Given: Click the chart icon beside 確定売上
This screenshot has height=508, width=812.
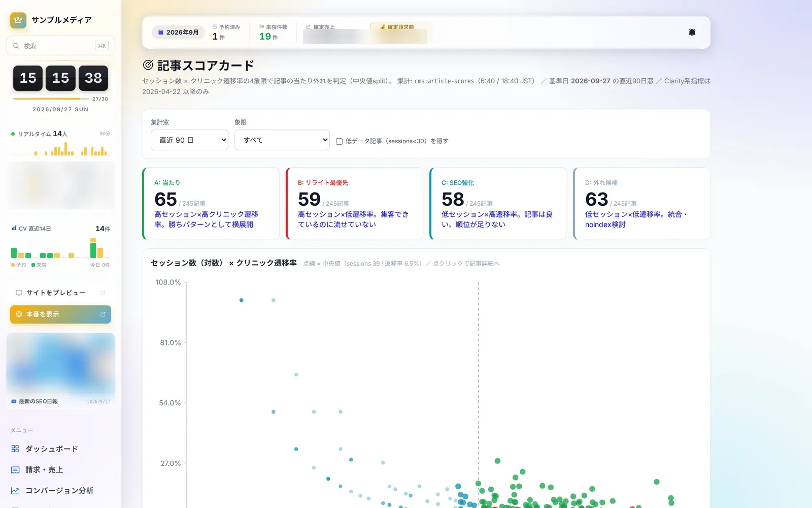Looking at the screenshot, I should pyautogui.click(x=308, y=27).
